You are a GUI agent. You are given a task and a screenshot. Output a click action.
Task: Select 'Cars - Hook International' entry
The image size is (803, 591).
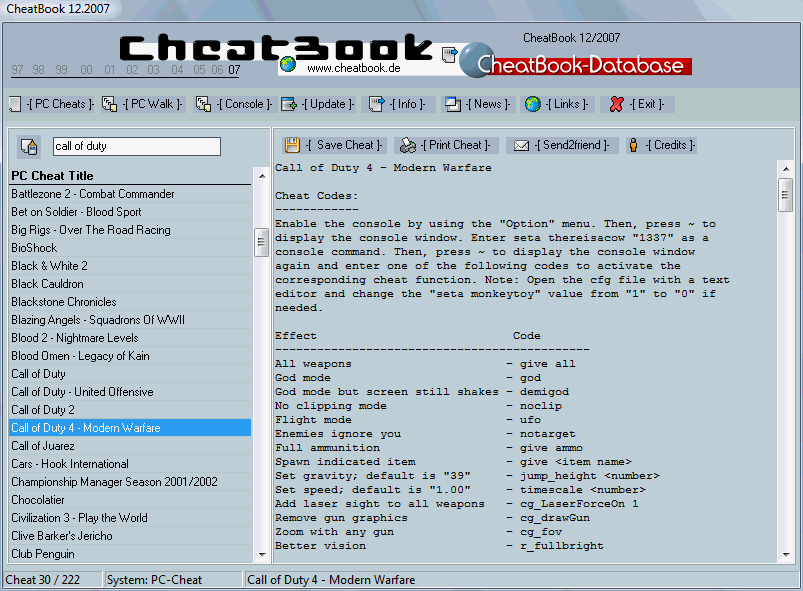point(131,464)
